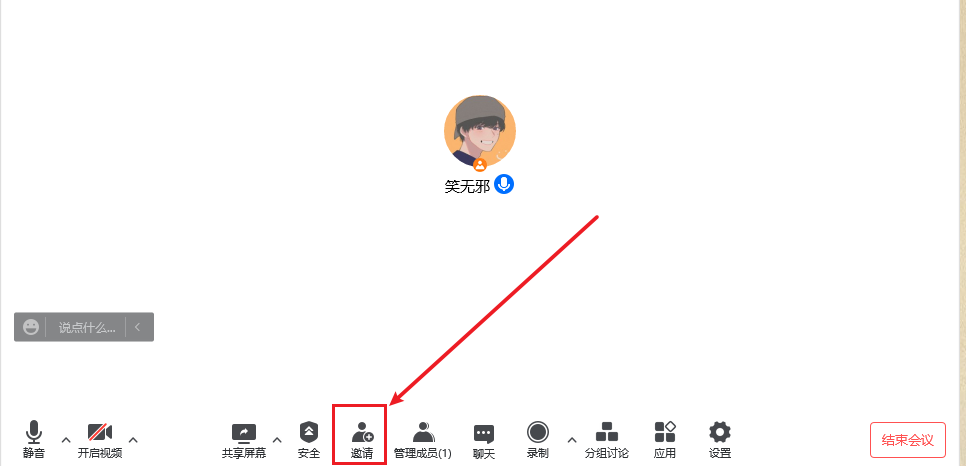Open the 安全 security shield icon

(309, 439)
